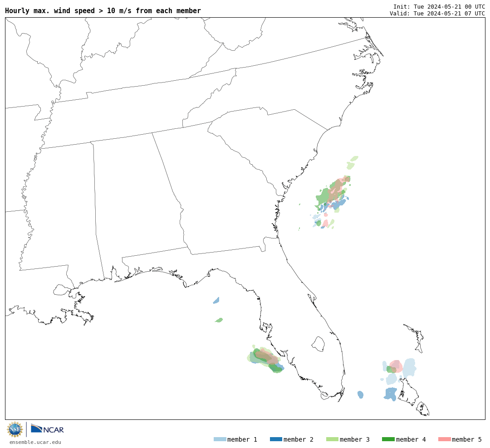Click the 'Valid: Tue 2024-05-21 07 UTC' text
The width and height of the screenshot is (490, 448).
coord(437,14)
